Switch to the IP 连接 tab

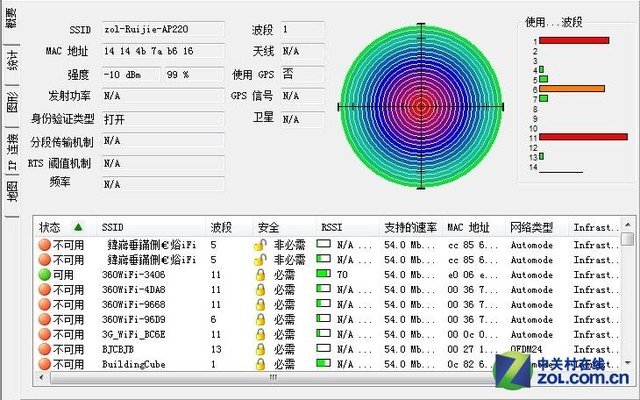click(12, 151)
